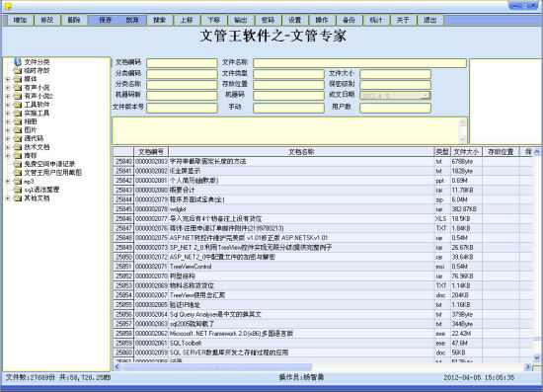Viewport: 543px width, 392px height.
Task: Select the 文件分类 root node icon
Action: point(18,62)
